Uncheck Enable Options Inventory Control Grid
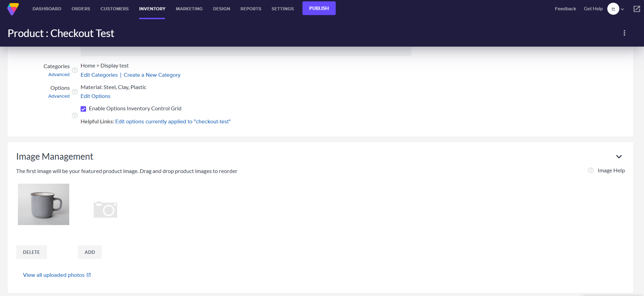 coord(83,109)
